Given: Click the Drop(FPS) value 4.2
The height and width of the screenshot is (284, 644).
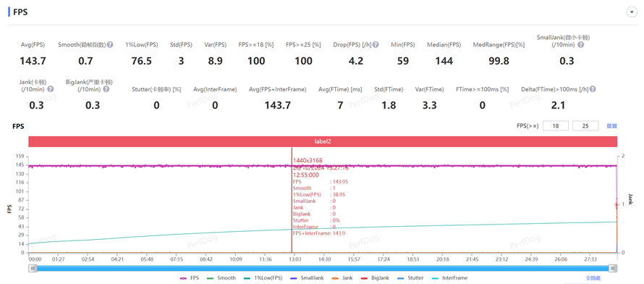Looking at the screenshot, I should 356,62.
